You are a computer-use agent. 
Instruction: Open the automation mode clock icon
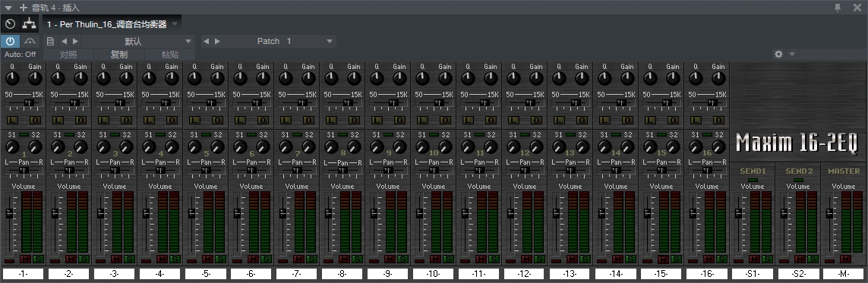pyautogui.click(x=10, y=24)
